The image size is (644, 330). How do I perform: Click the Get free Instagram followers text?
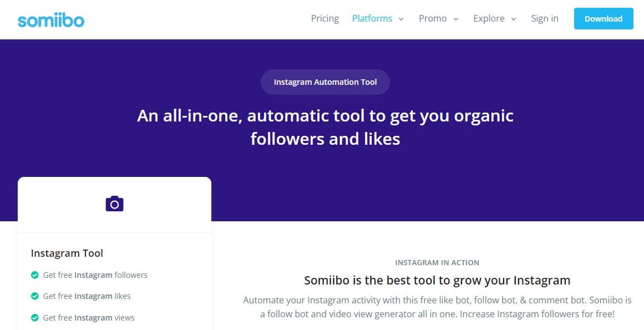pos(95,275)
